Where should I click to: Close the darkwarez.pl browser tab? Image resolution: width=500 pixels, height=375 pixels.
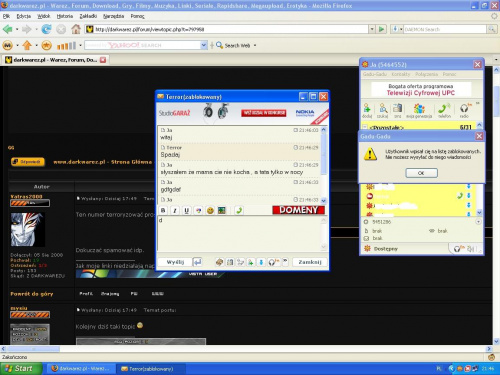tap(103, 60)
